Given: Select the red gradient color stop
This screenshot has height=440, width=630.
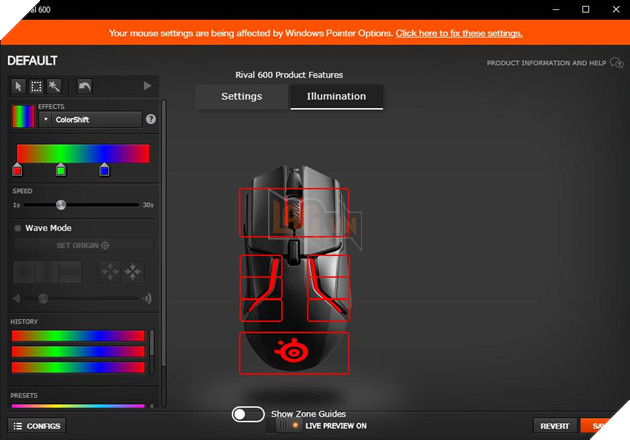Looking at the screenshot, I should click(x=17, y=170).
